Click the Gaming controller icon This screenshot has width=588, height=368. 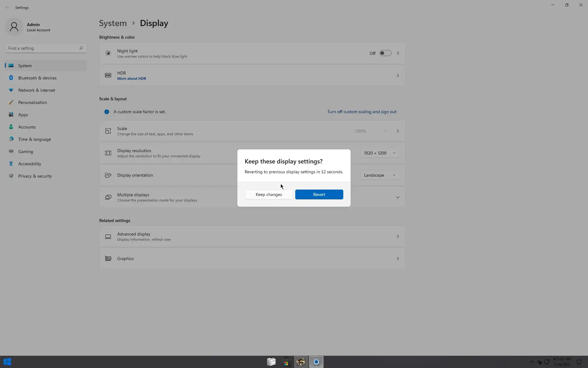[x=11, y=151]
